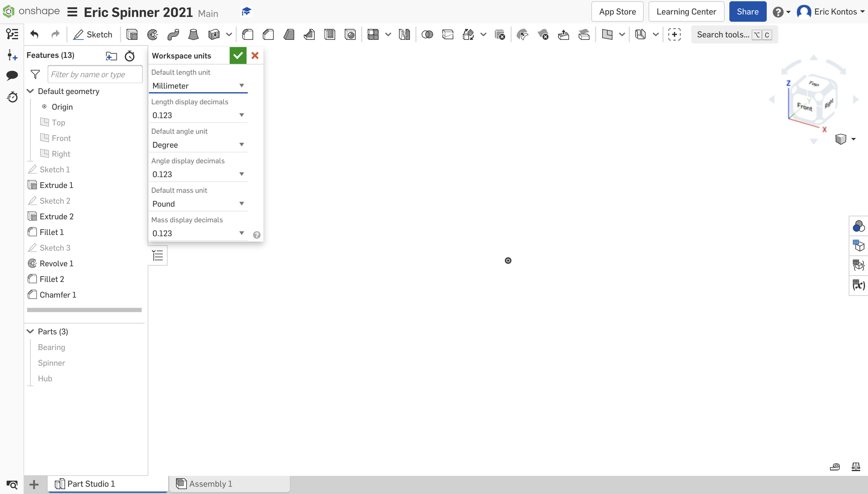Cancel the Workspace units dialog
868x494 pixels.
pos(255,56)
